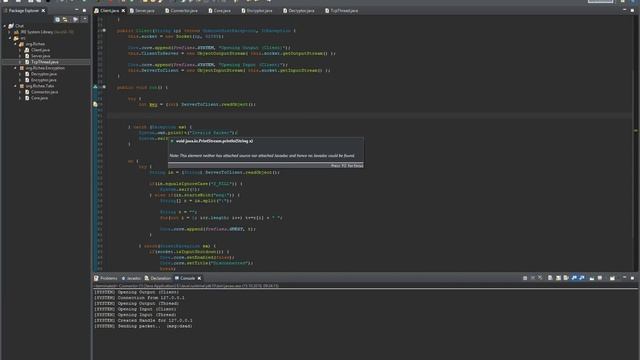Image resolution: width=640 pixels, height=360 pixels.
Task: Click the Console terminate button
Action: 525,278
